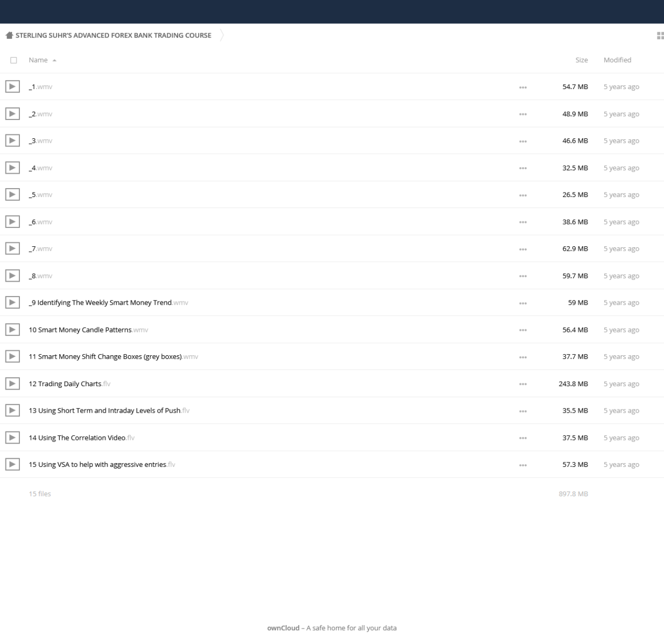Viewport: 664px width, 644px height.
Task: Open the breadcrumb folder STERLING SUHR'S ADVANCED FOREX BANK TRADING COURSE
Action: [x=113, y=35]
